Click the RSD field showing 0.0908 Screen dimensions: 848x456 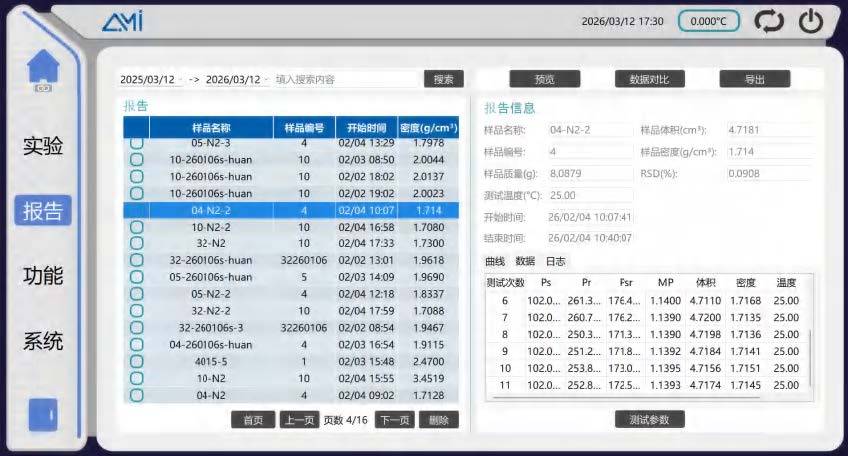(769, 174)
